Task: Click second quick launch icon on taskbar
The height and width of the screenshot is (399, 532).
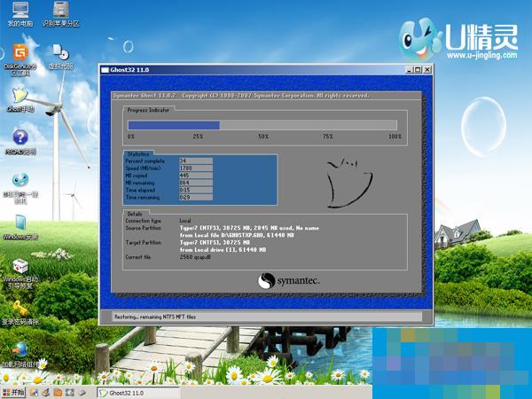Action: [46, 393]
